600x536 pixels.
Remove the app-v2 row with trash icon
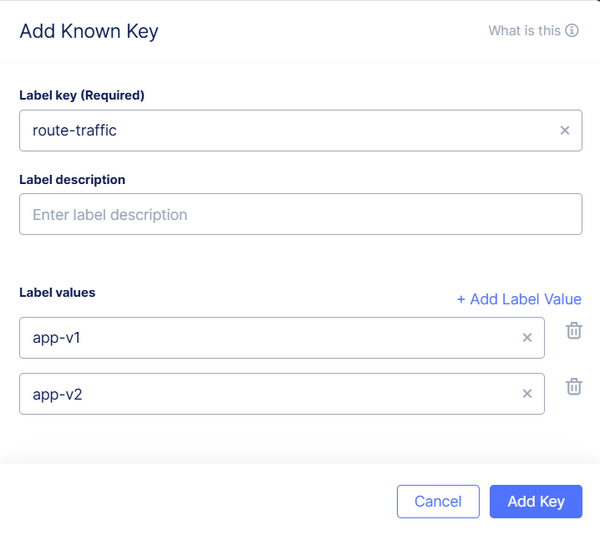click(x=574, y=386)
